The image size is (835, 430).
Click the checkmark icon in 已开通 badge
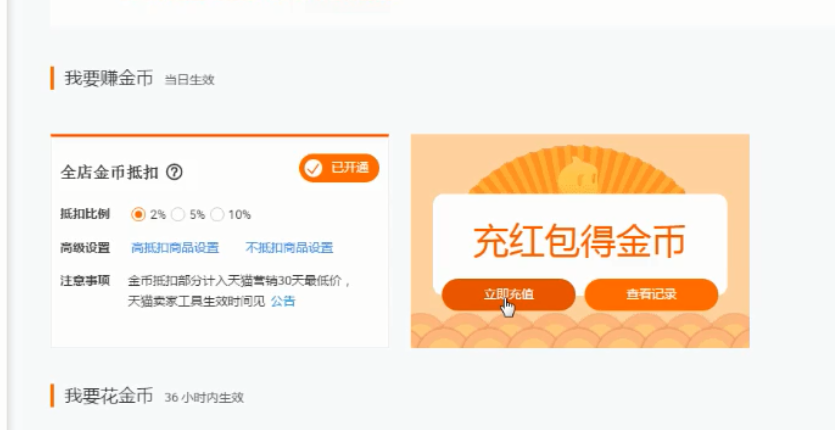[314, 168]
